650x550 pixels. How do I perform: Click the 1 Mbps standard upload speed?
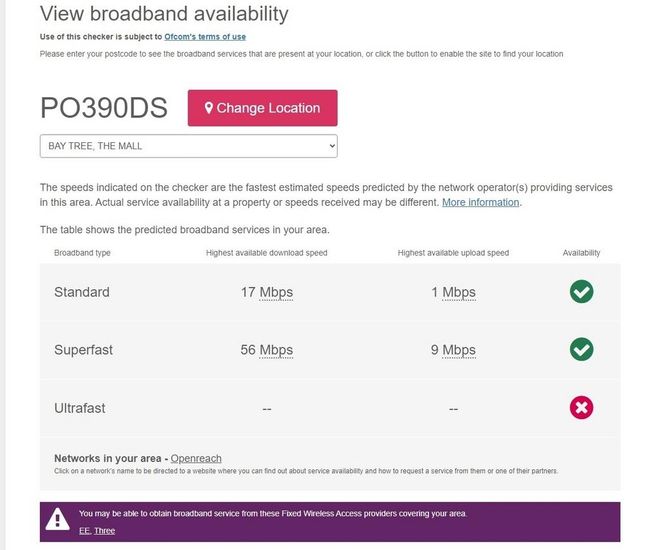(453, 292)
